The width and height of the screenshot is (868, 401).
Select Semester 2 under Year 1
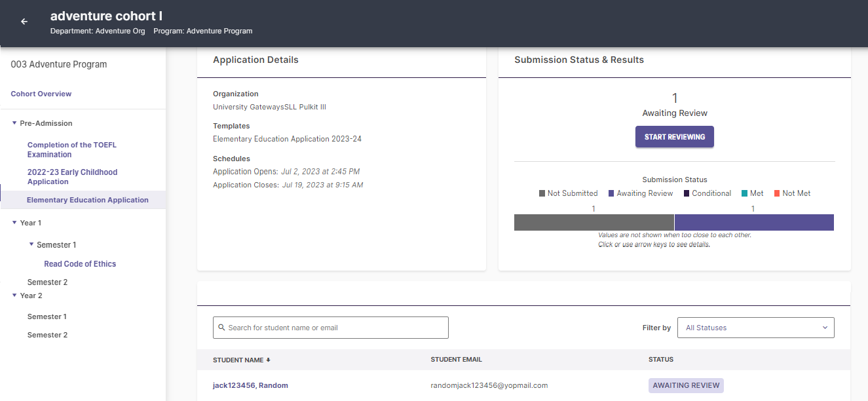coord(47,282)
